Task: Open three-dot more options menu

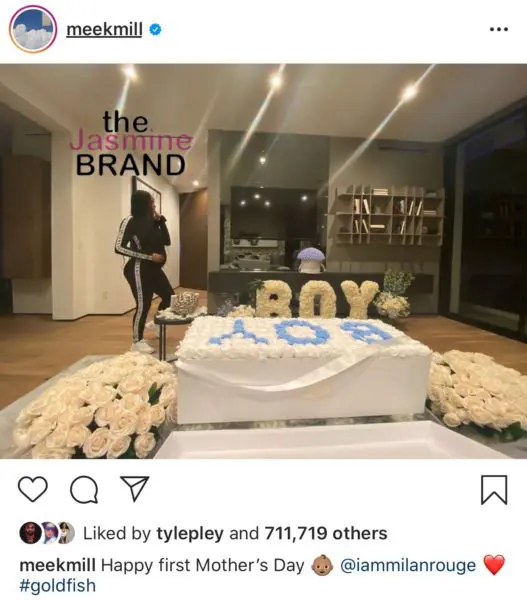Action: 499,29
